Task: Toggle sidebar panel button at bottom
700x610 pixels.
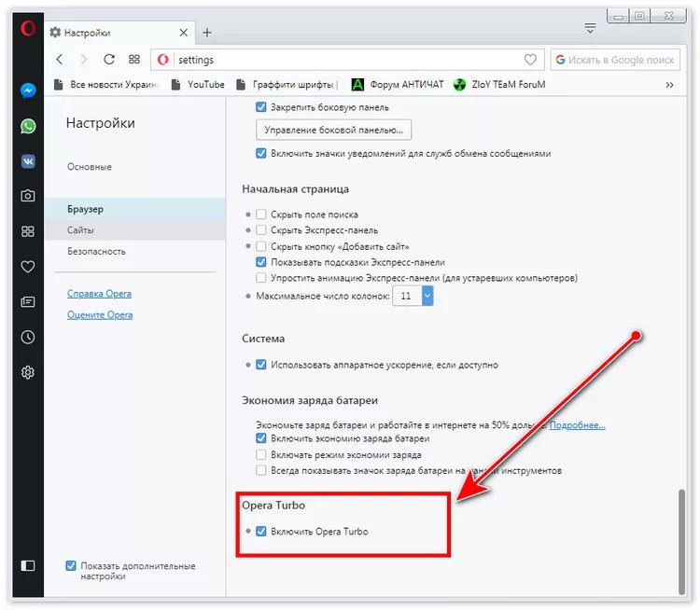Action: click(28, 566)
